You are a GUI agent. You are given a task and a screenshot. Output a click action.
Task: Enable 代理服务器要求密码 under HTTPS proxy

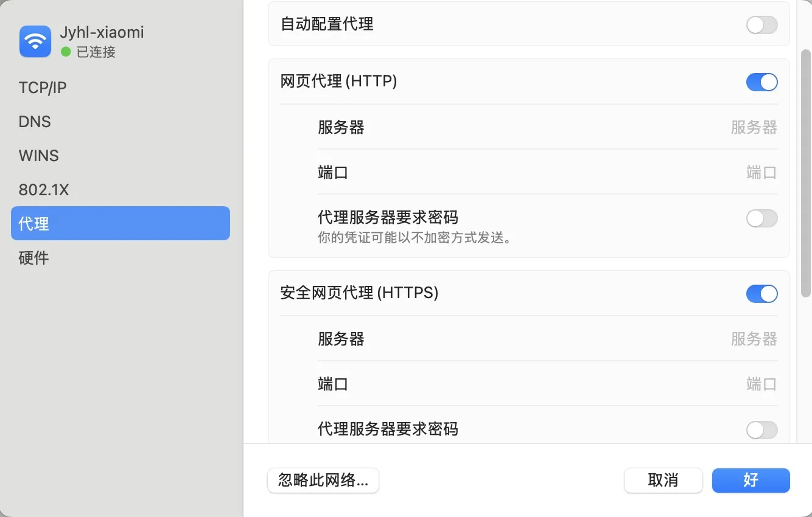pyautogui.click(x=761, y=429)
